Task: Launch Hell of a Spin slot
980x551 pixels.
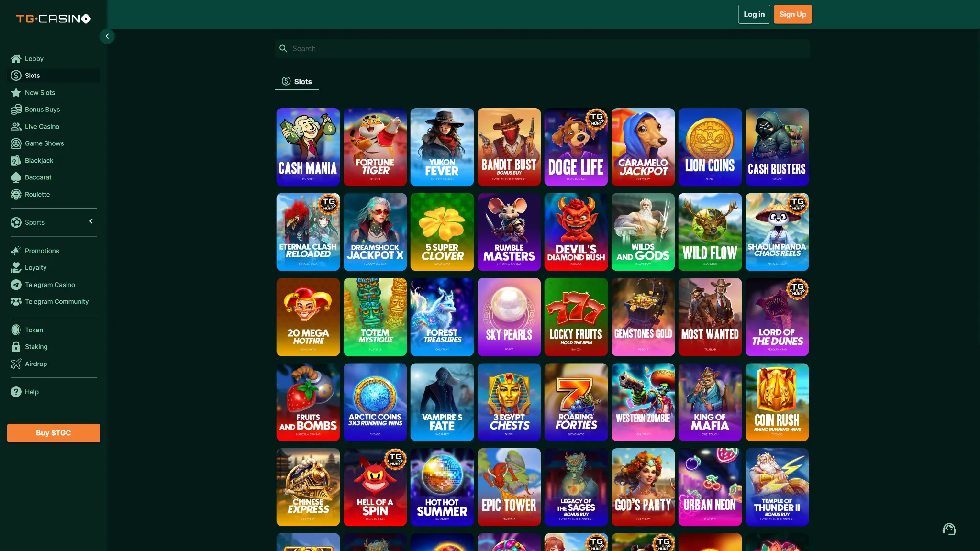Action: pyautogui.click(x=375, y=487)
